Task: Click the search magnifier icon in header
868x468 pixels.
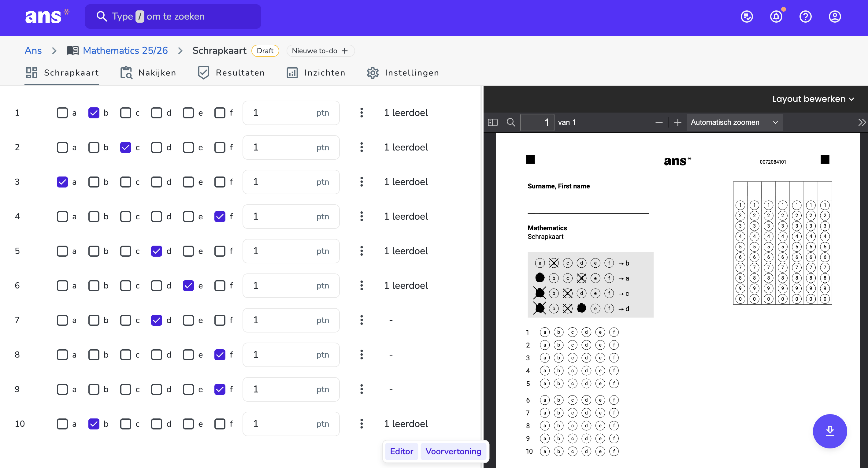Action: 102,16
